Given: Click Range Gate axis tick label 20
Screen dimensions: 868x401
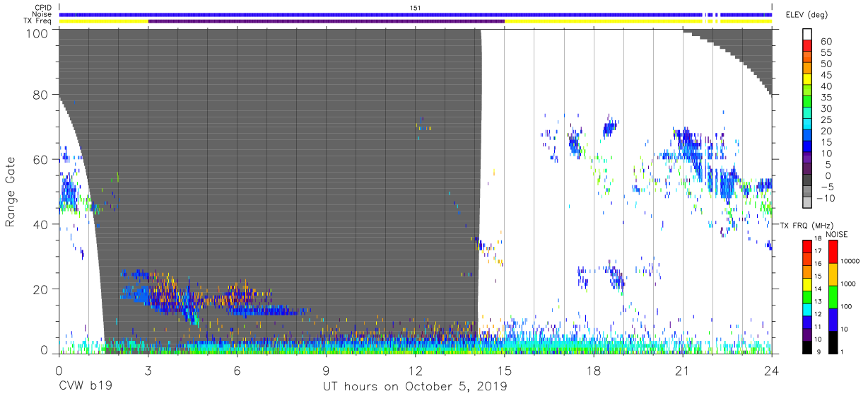Looking at the screenshot, I should click(42, 289).
